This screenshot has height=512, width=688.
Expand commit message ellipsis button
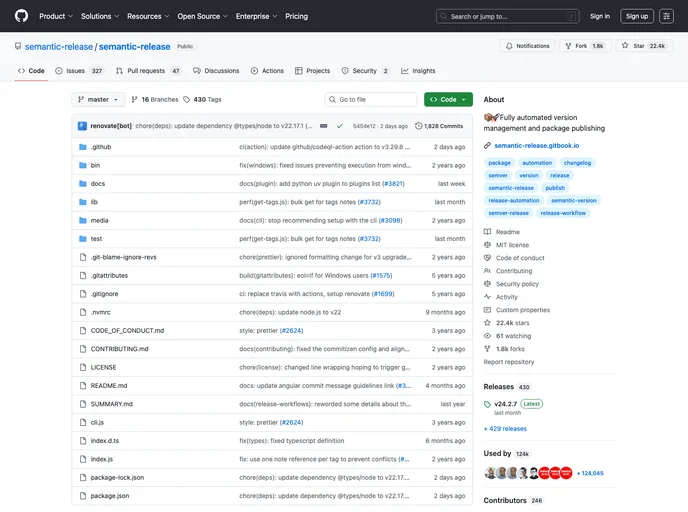[323, 126]
